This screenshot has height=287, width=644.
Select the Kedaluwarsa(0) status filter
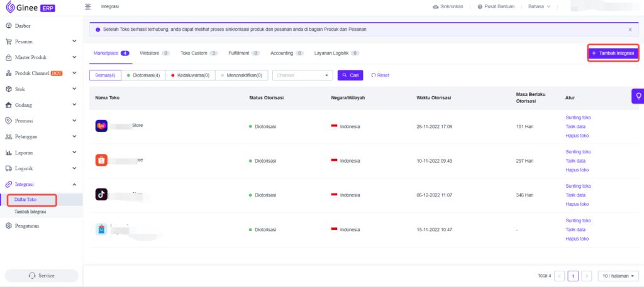[190, 75]
